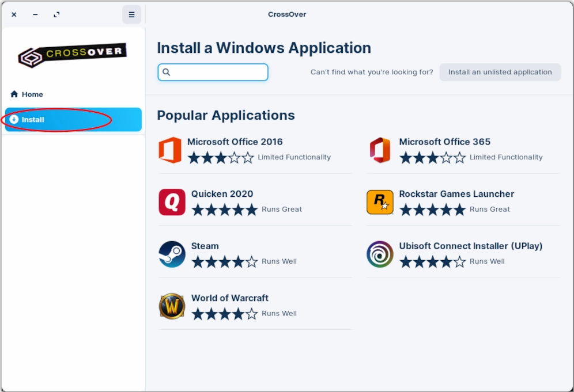Click 'Can't find what you're looking for?' text

click(x=372, y=72)
